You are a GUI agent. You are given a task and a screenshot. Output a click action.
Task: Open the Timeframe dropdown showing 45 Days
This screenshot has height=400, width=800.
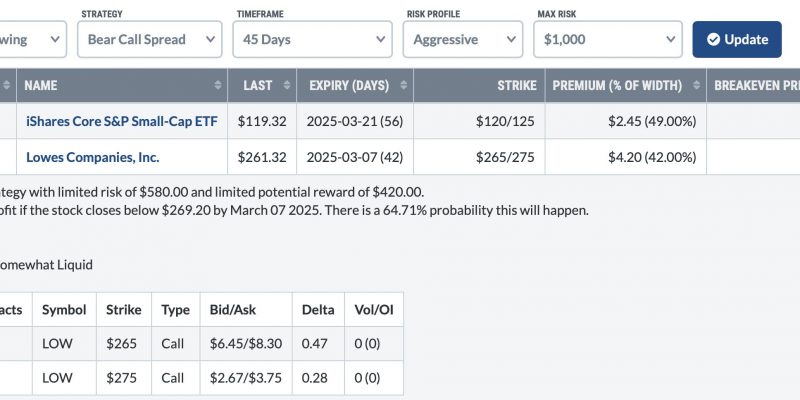click(x=312, y=39)
